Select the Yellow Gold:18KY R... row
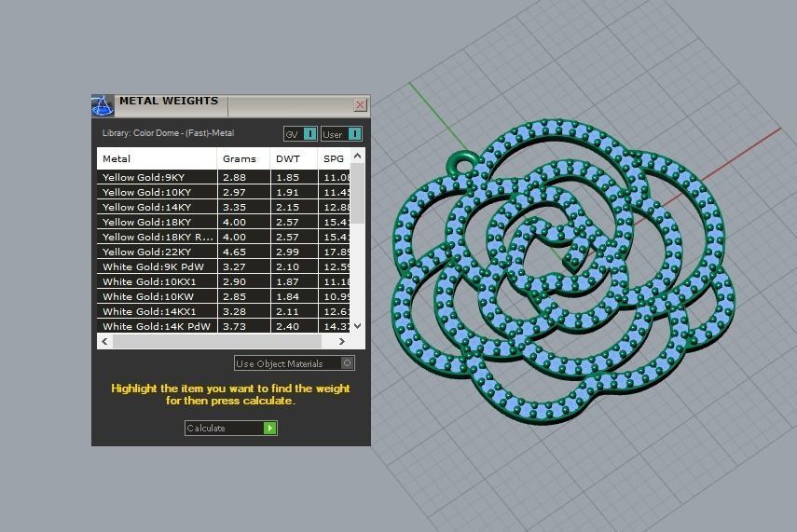The height and width of the screenshot is (532, 797). 223,237
